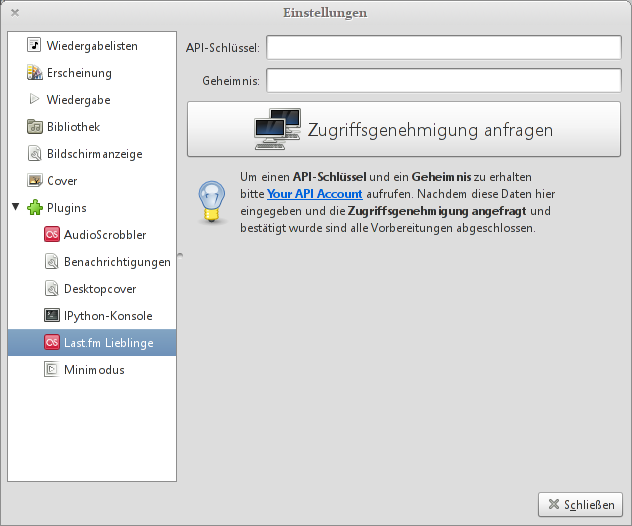Click the Erscheinung appearance icon
The width and height of the screenshot is (632, 526).
pos(35,73)
